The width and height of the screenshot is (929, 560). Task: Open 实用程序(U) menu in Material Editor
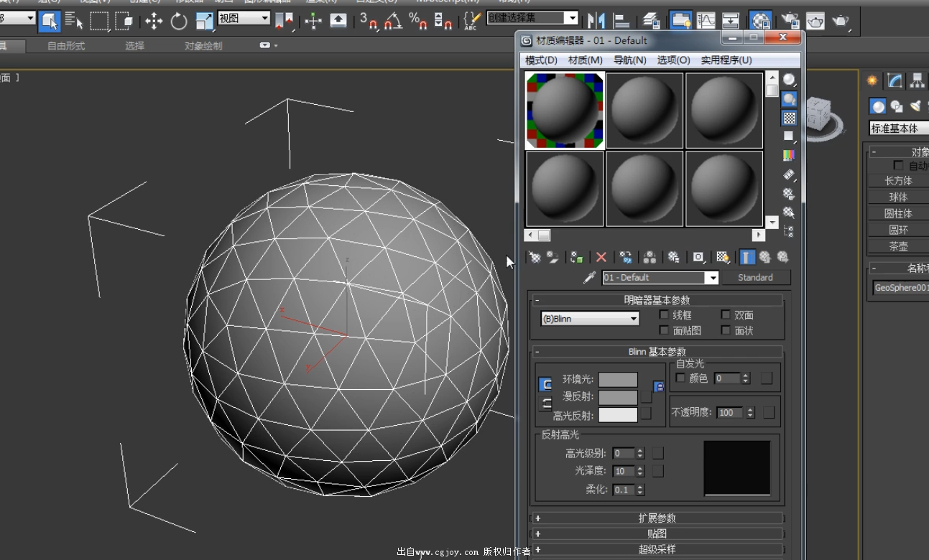click(x=726, y=60)
